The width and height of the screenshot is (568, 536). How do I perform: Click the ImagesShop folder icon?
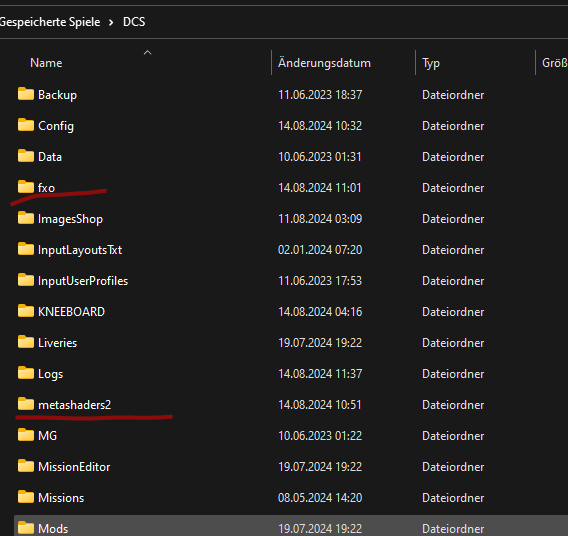pos(26,218)
